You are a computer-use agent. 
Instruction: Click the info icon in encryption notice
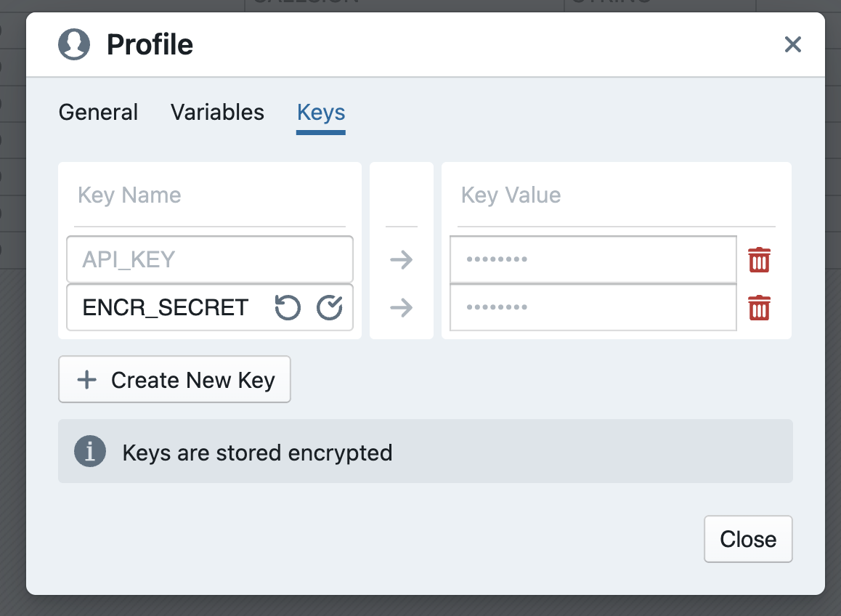coord(90,451)
